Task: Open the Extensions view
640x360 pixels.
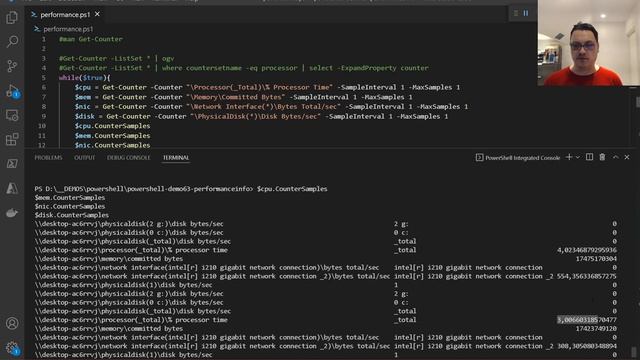Action: click(12, 139)
